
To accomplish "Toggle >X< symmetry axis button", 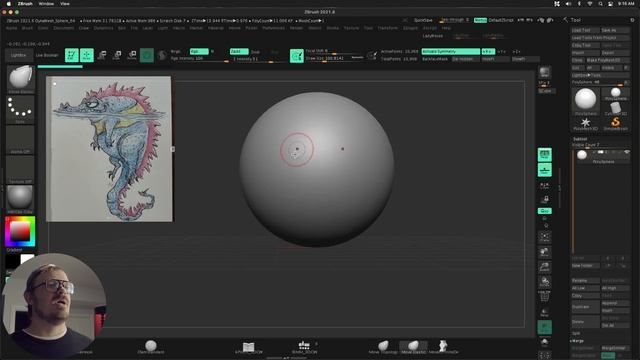I will 488,51.
